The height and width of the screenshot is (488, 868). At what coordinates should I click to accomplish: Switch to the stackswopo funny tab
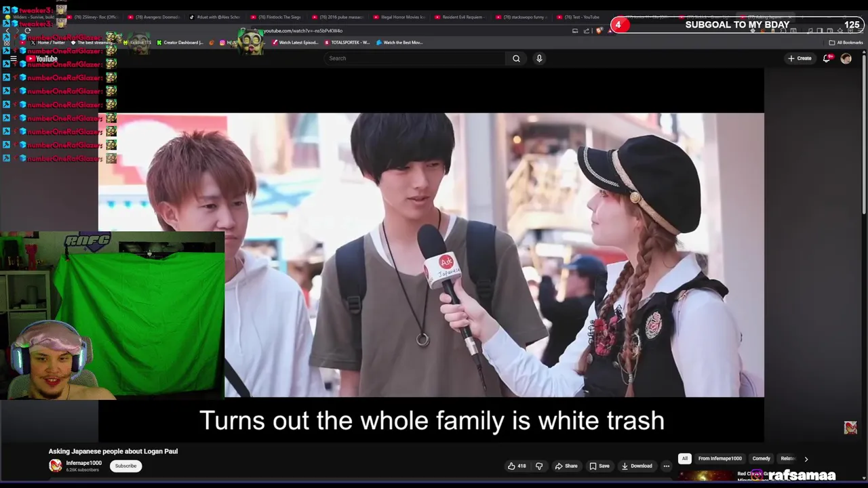[523, 17]
